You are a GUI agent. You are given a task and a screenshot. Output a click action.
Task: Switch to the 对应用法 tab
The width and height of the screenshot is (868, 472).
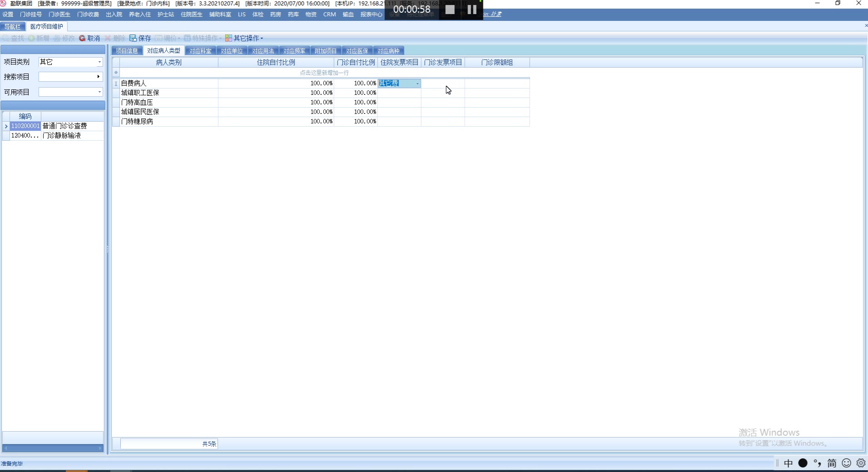coord(263,51)
